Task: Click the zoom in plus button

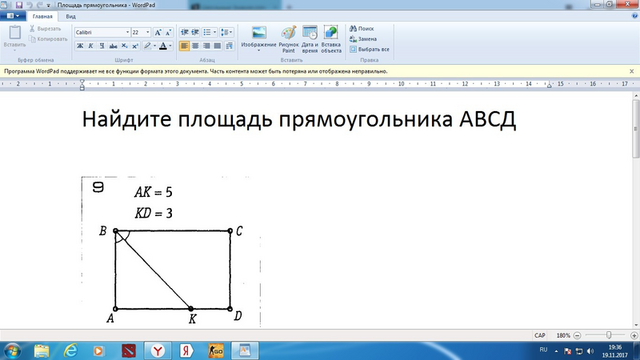Action: (x=634, y=335)
